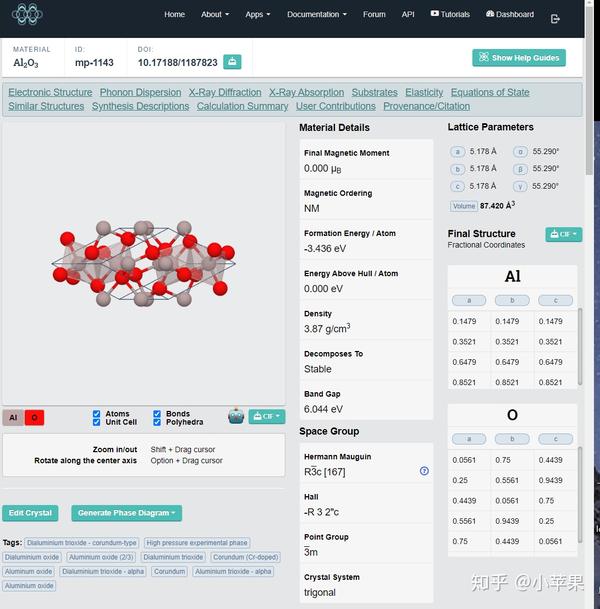Click the 'Dialuminium trioxide - alpha' tag
This screenshot has height=609, width=600.
(x=103, y=571)
